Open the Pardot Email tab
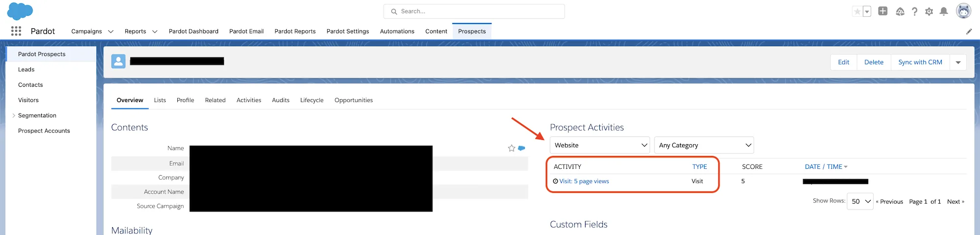980x235 pixels. pyautogui.click(x=246, y=31)
